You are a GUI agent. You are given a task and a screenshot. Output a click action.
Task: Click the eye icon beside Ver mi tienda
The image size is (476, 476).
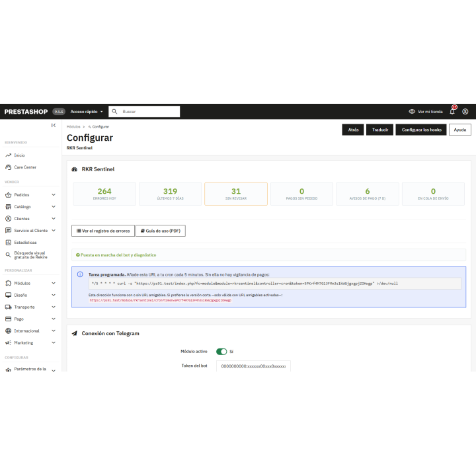(x=412, y=112)
